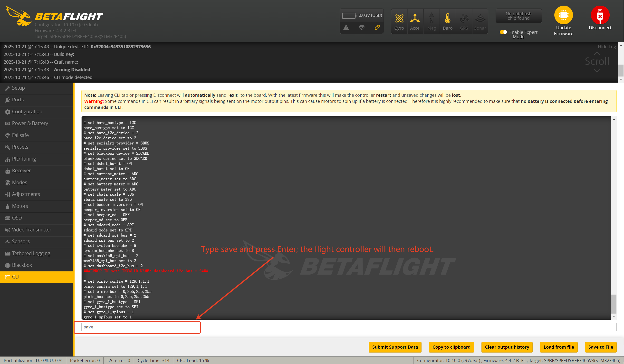Click the battery voltage indicator icon
Image resolution: width=624 pixels, height=364 pixels.
pyautogui.click(x=349, y=16)
